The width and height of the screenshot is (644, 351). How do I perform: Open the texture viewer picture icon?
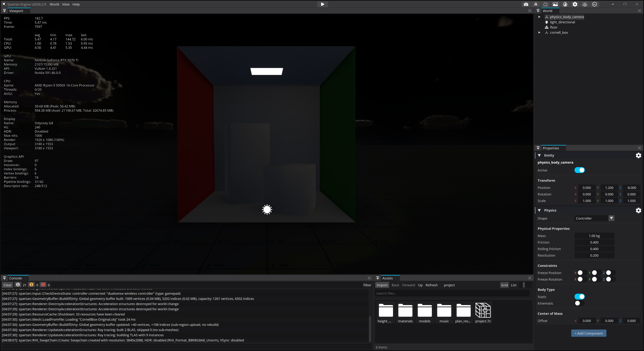click(x=555, y=4)
